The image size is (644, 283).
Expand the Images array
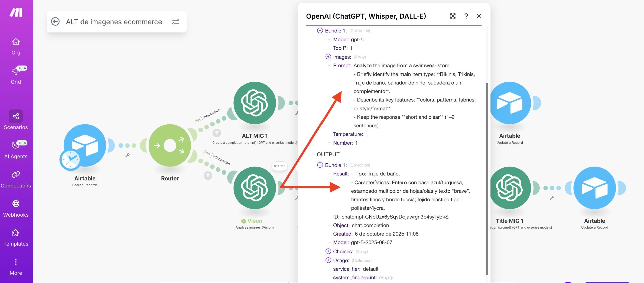click(328, 57)
